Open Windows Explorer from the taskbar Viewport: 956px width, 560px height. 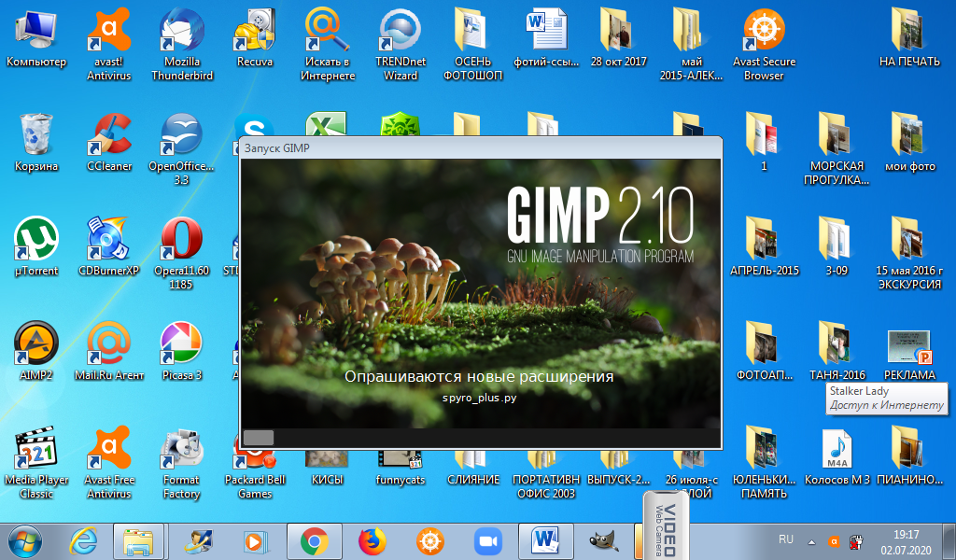(x=138, y=541)
